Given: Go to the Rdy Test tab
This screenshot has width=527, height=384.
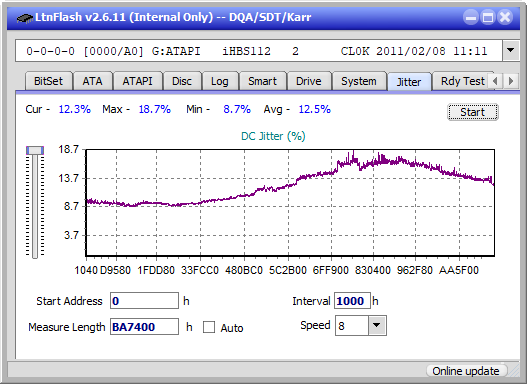Looking at the screenshot, I should (462, 81).
